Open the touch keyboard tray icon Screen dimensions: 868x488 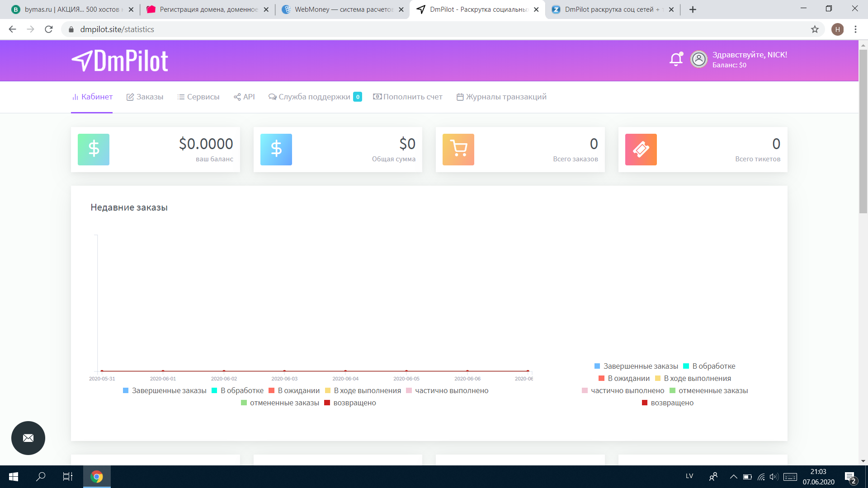[x=790, y=477]
